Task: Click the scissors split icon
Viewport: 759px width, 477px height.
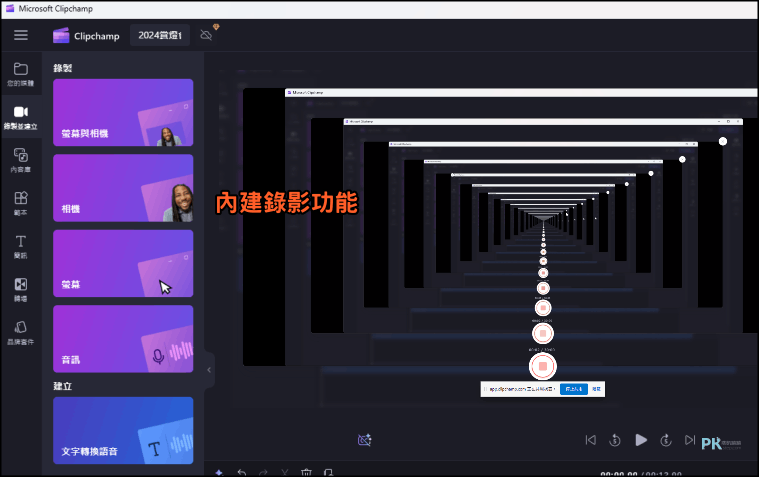Action: point(285,472)
